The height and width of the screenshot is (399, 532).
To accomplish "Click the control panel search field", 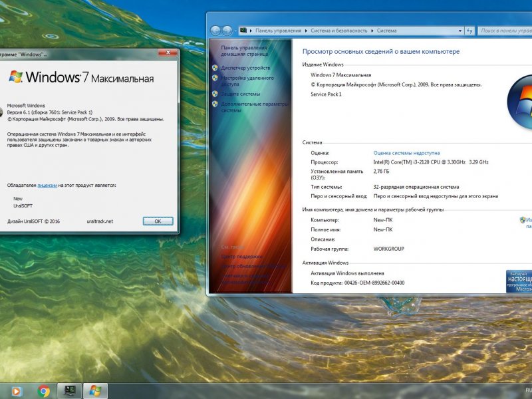I will click(x=505, y=31).
